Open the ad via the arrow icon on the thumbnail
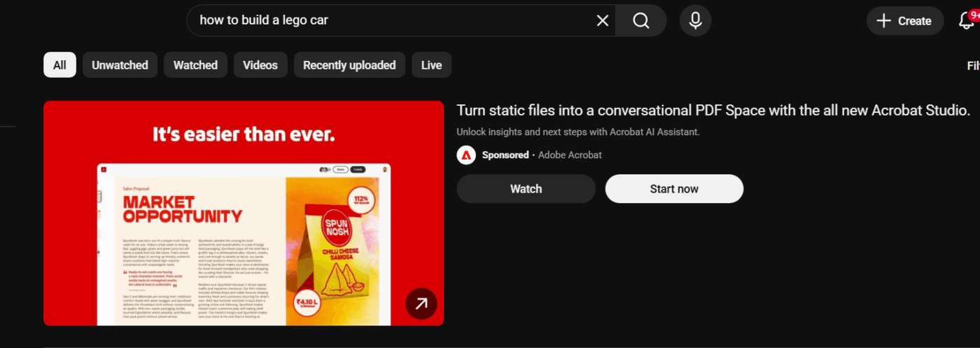The height and width of the screenshot is (348, 980). [x=421, y=303]
